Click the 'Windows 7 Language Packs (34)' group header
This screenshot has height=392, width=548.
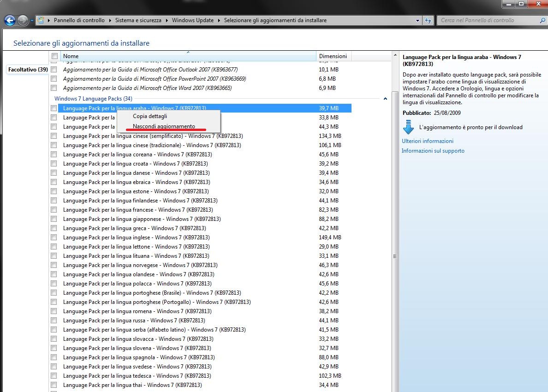93,99
